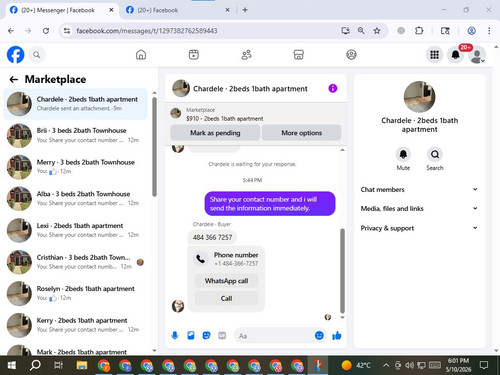Click the Call button under phone number
This screenshot has height=375, width=500.
click(x=226, y=298)
